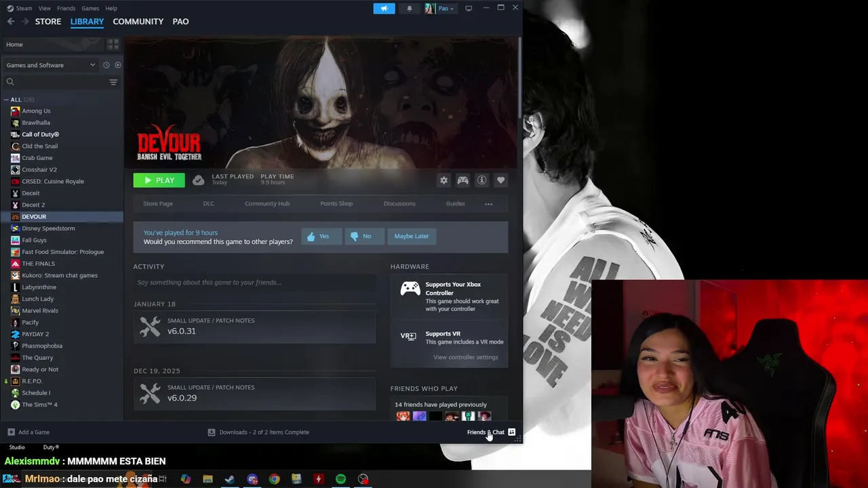Open the Games menu

tap(90, 8)
